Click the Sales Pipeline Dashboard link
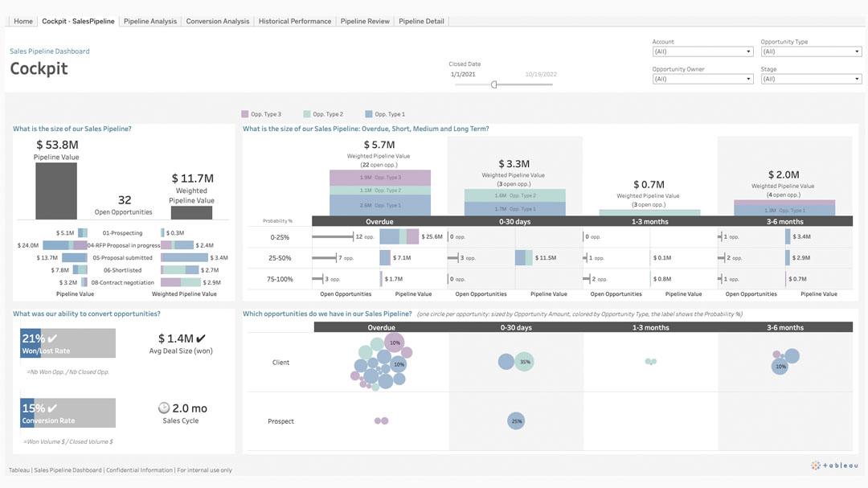This screenshot has height=488, width=868. [50, 51]
